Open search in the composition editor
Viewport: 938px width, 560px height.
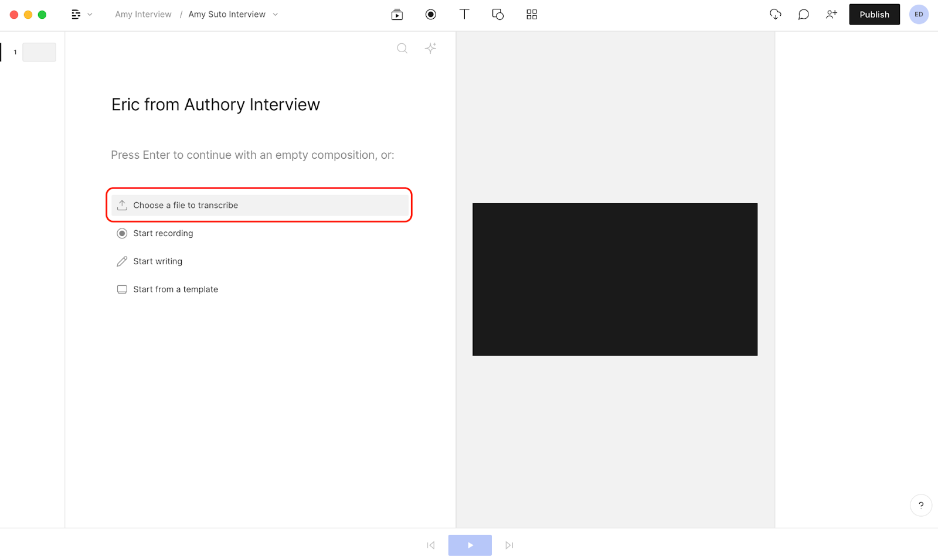[x=402, y=48]
